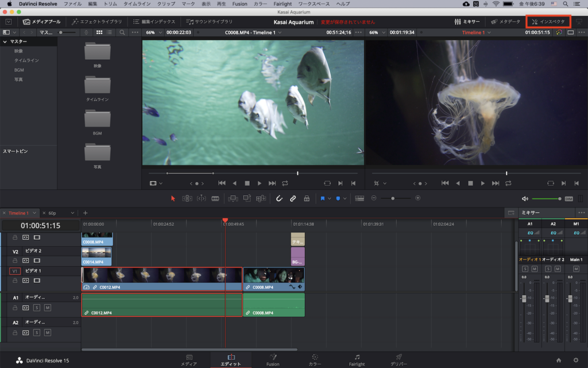
Task: Solo the A1 channel in the mixer
Action: 525,269
